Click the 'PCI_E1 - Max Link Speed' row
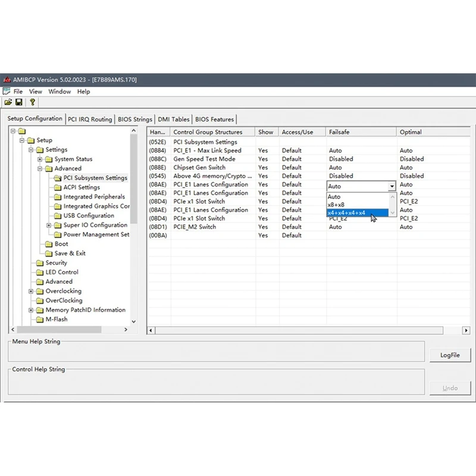 point(309,151)
